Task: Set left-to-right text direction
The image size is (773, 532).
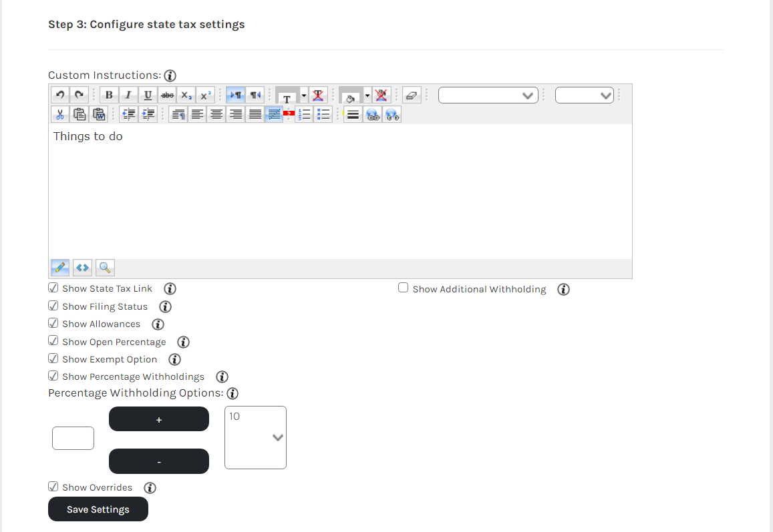Action: click(235, 95)
